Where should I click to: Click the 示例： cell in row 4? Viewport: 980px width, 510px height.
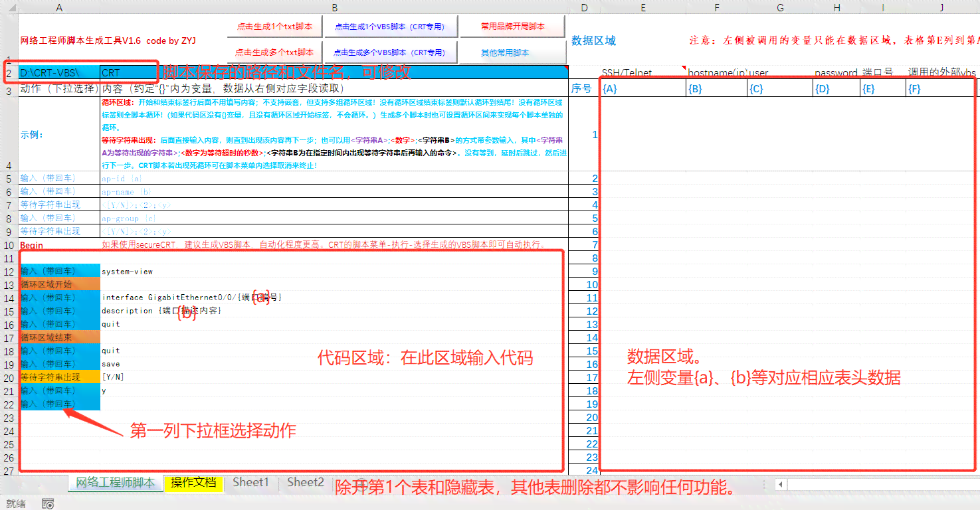(x=60, y=134)
